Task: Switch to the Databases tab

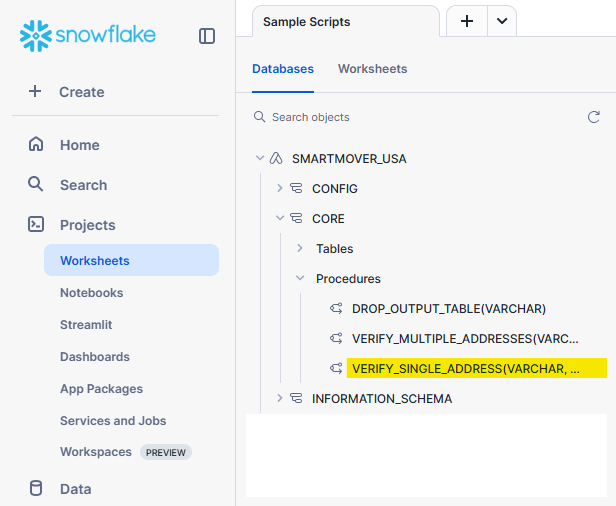Action: pyautogui.click(x=283, y=69)
